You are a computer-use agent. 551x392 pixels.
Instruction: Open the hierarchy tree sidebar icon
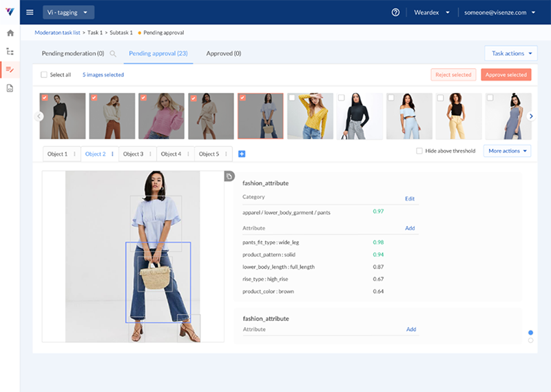pyautogui.click(x=10, y=51)
